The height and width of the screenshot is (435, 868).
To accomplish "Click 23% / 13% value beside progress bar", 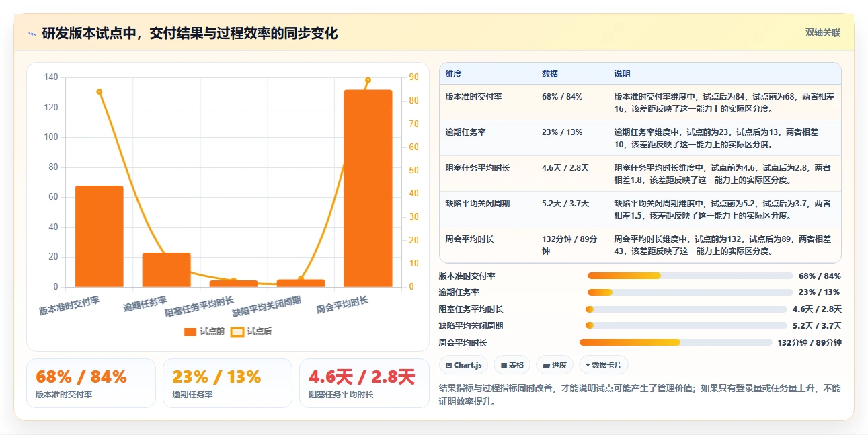I will [819, 292].
